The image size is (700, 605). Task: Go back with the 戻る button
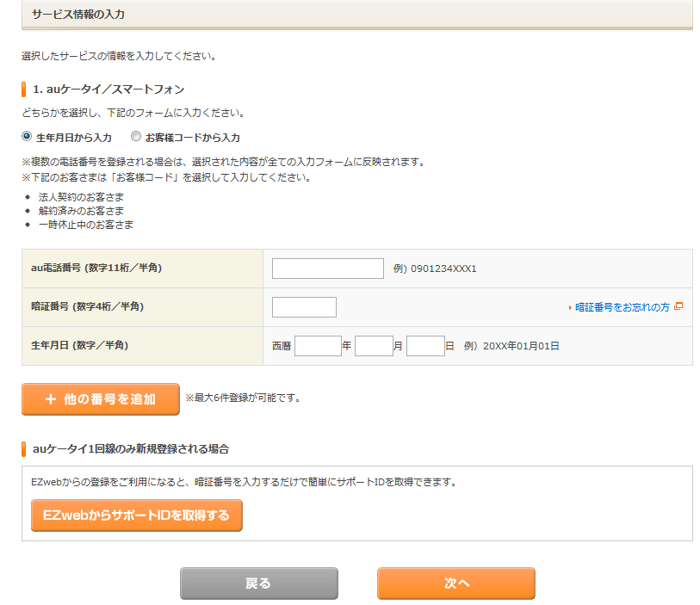tap(258, 583)
